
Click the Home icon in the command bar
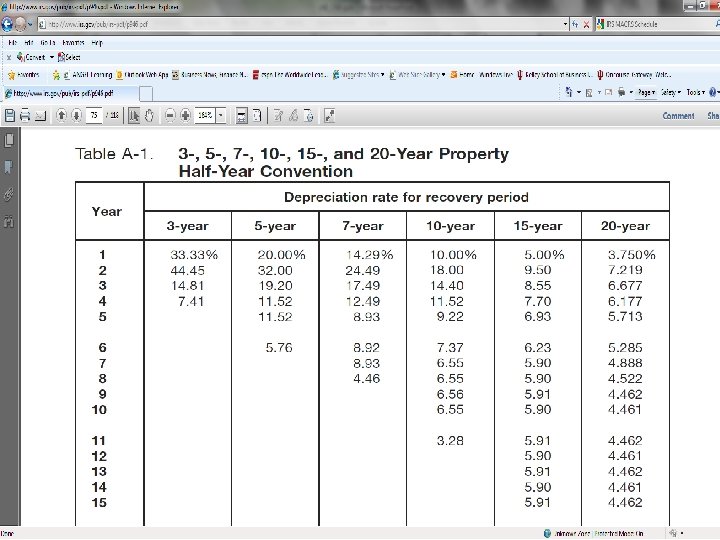click(569, 92)
